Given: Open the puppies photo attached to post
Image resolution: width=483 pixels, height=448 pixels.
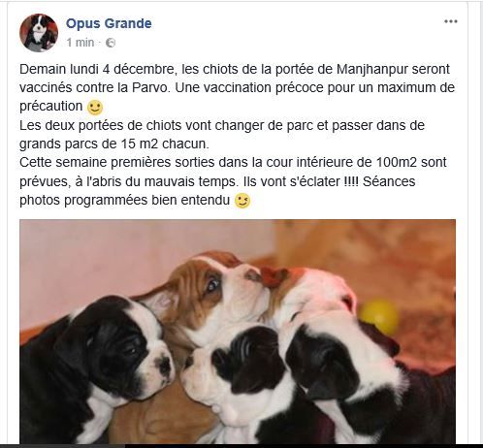Looking at the screenshot, I should [x=238, y=332].
